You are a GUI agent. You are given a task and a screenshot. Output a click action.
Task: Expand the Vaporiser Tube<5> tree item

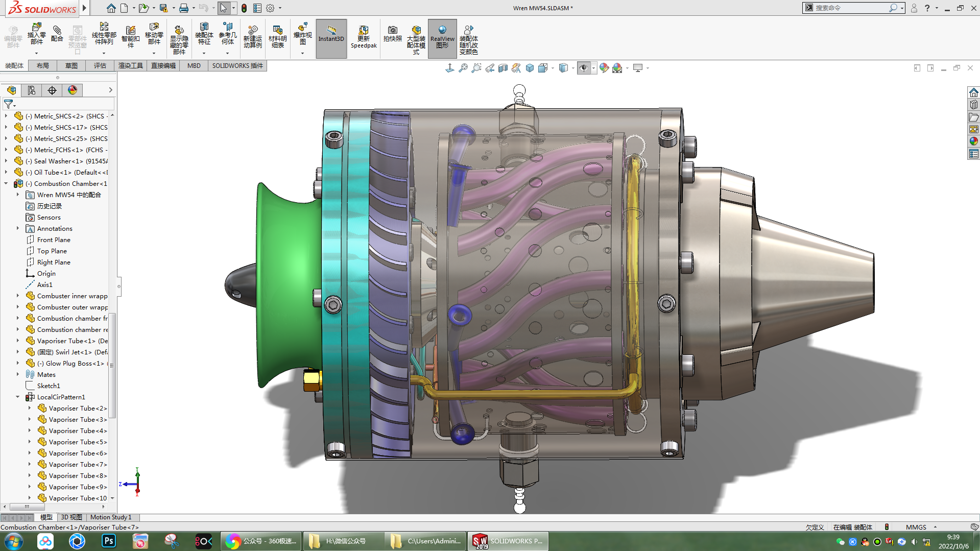pos(30,442)
